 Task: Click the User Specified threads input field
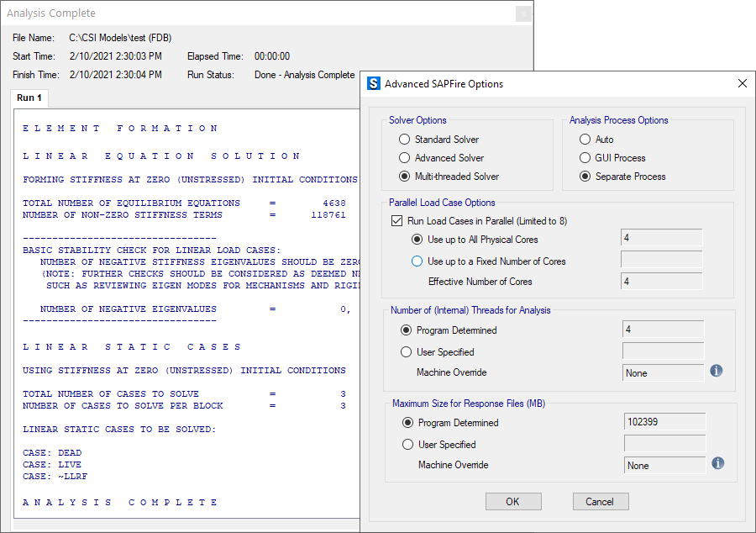pos(663,351)
